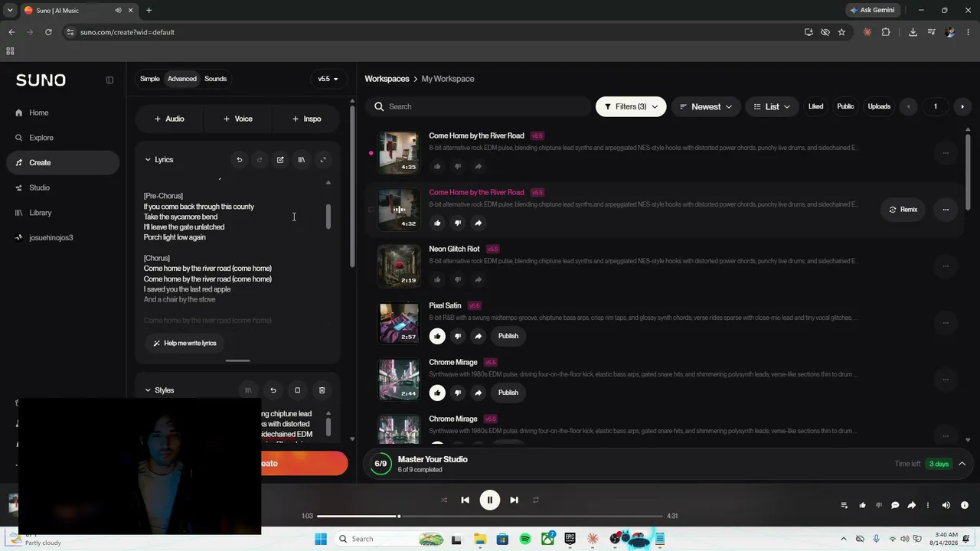Remix the playing River Road song

coord(903,210)
